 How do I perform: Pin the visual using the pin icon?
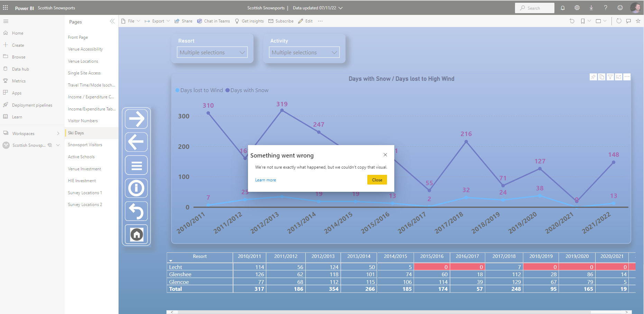593,77
